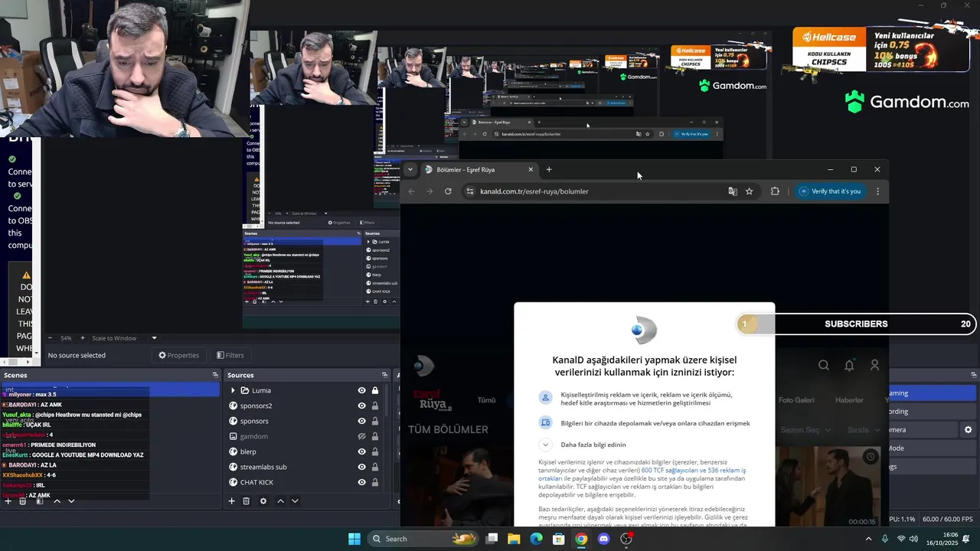This screenshot has width=980, height=551.
Task: Open source properties gear in Sources toolbar
Action: [x=263, y=501]
